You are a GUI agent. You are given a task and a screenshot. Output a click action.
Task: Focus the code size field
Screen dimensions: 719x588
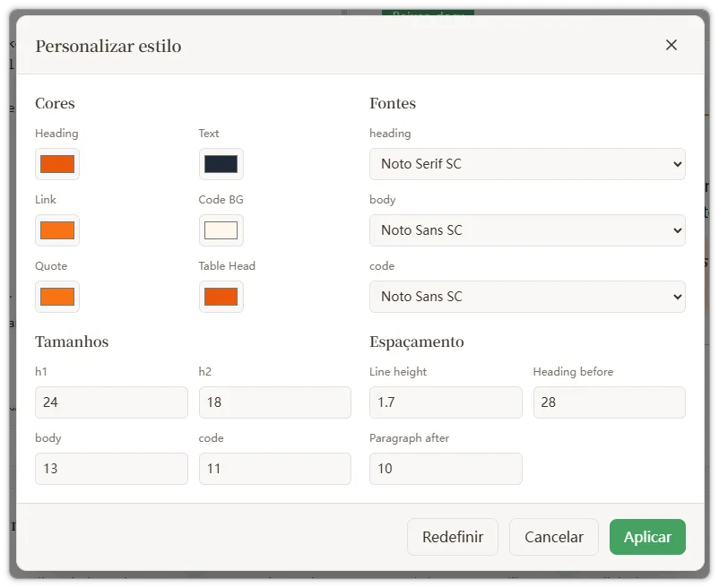(x=275, y=469)
